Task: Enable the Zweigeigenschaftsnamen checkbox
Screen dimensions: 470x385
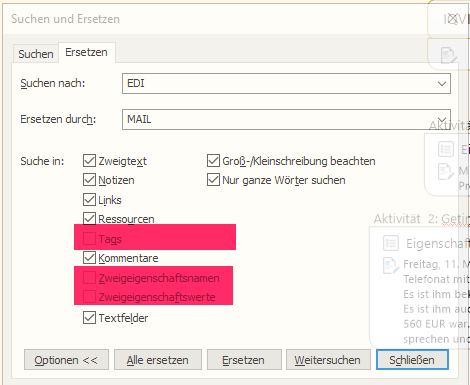Action: (89, 278)
